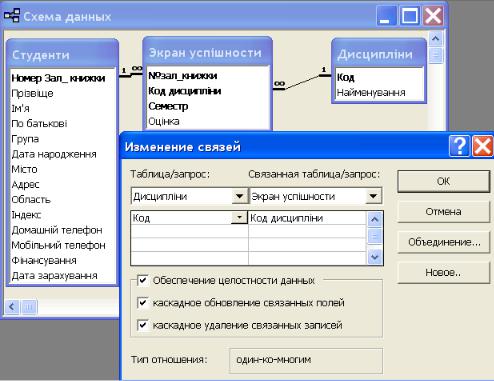
Task: Click the field grid scroll up arrow
Action: 375,219
